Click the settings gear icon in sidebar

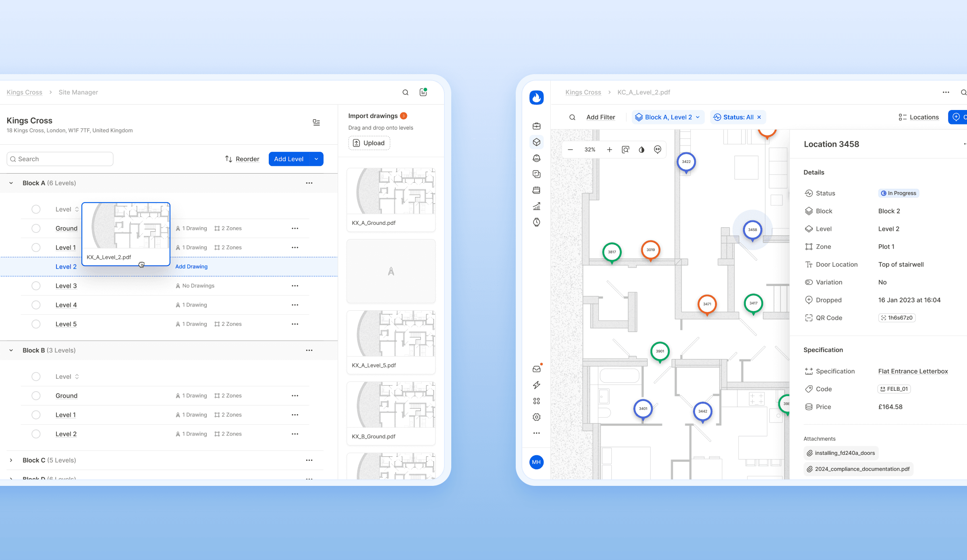536,417
